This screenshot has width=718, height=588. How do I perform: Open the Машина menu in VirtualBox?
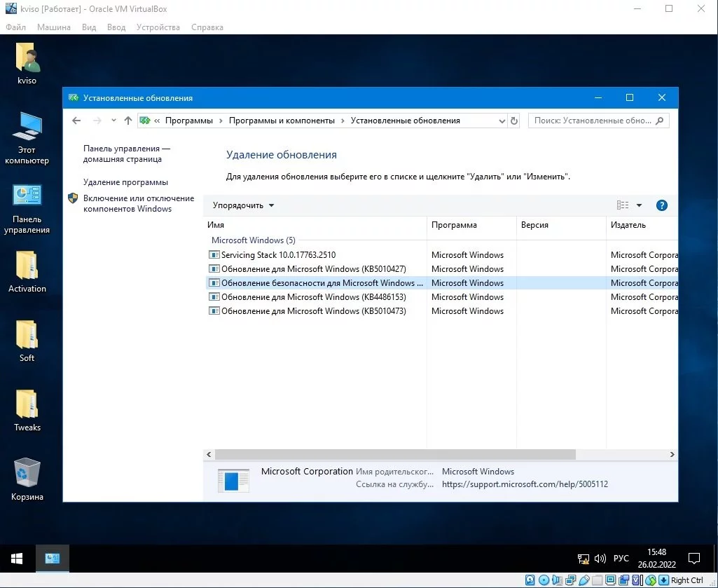(x=54, y=27)
